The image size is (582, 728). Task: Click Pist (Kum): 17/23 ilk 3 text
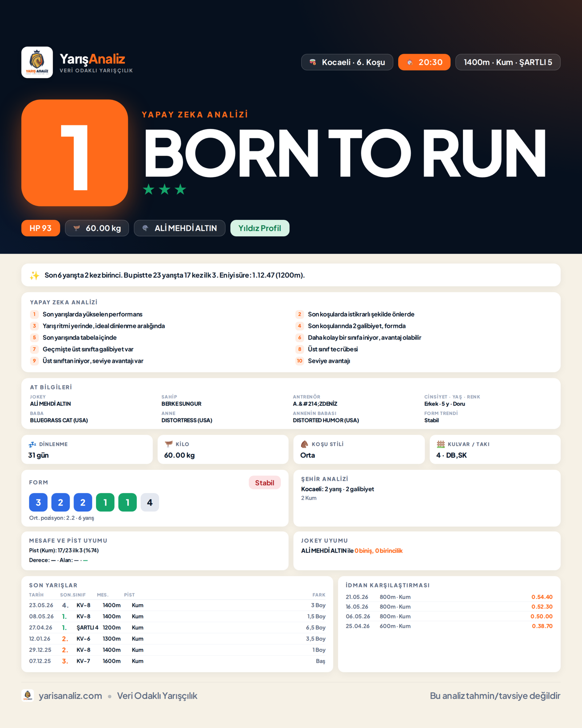[64, 550]
